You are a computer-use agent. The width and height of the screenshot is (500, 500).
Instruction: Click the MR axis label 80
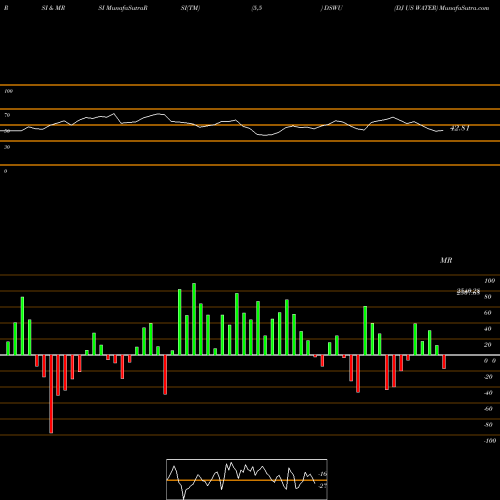pos(487,297)
